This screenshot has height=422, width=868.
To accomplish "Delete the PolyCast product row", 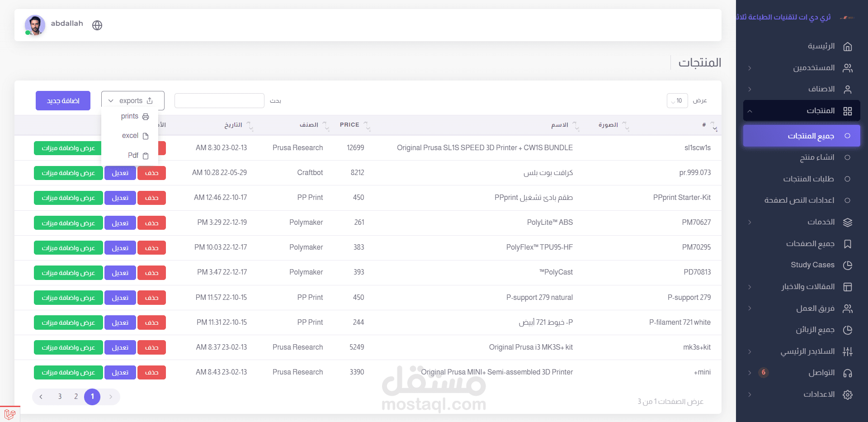I will [151, 273].
